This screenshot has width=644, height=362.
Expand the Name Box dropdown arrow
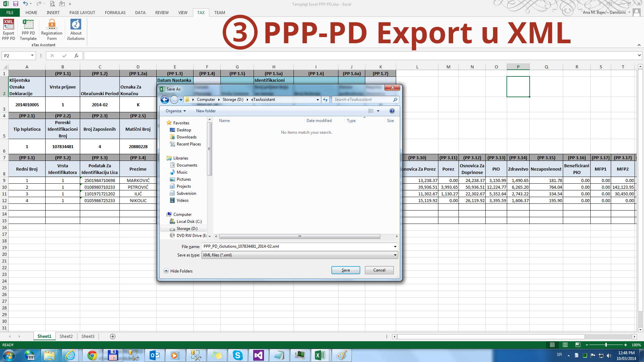[32, 56]
